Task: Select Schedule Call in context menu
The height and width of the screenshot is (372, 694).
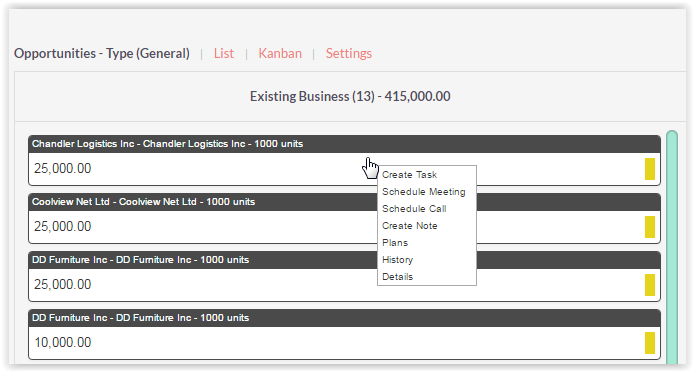Action: [x=414, y=209]
